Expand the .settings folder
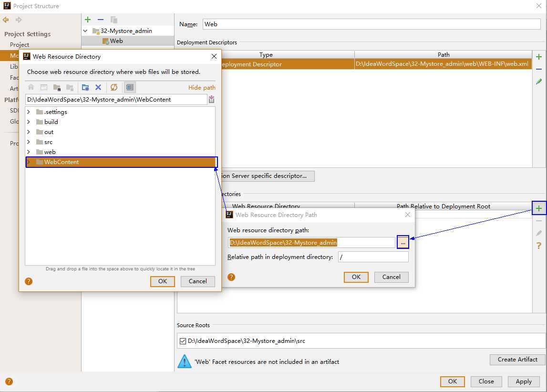The height and width of the screenshot is (392, 547). tap(29, 112)
